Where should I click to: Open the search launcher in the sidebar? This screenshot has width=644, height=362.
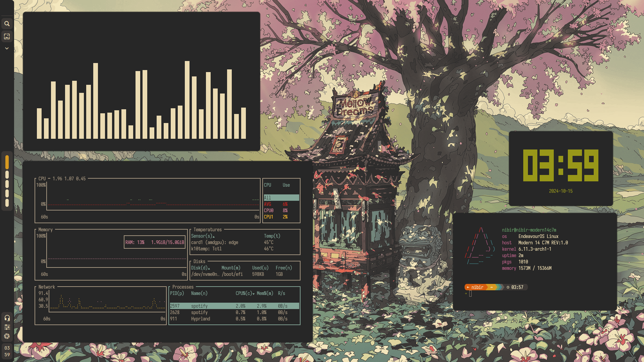coord(7,23)
